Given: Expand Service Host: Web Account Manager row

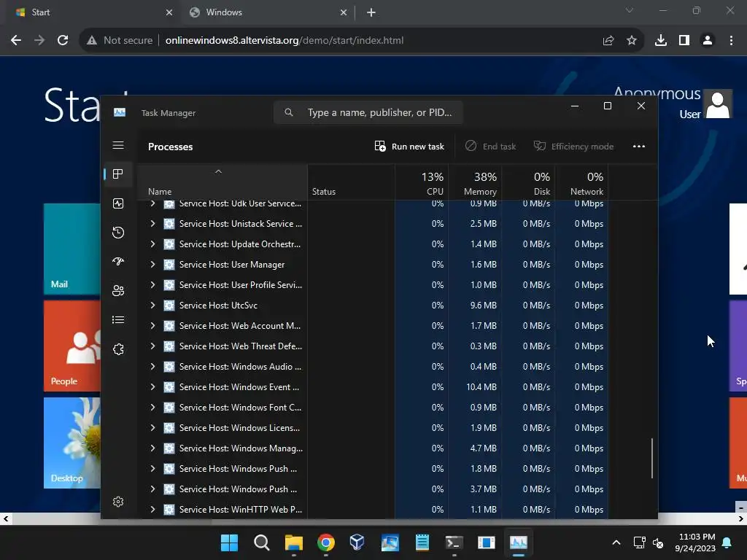Looking at the screenshot, I should [152, 326].
